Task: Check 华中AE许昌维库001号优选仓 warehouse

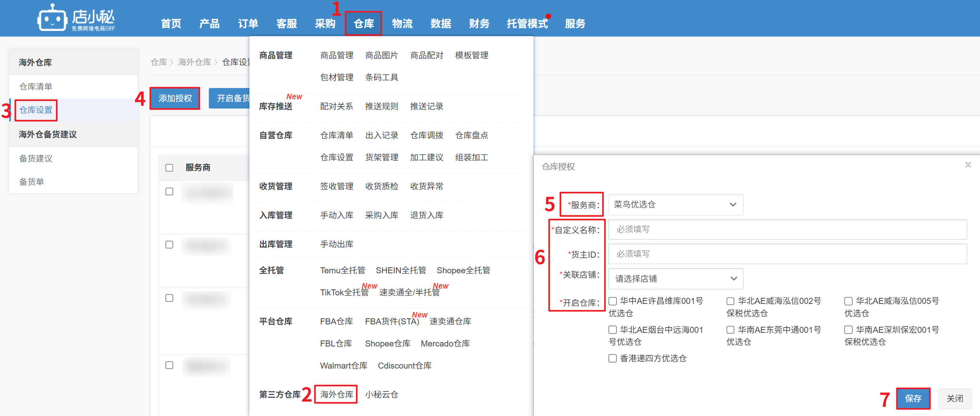Action: tap(613, 301)
